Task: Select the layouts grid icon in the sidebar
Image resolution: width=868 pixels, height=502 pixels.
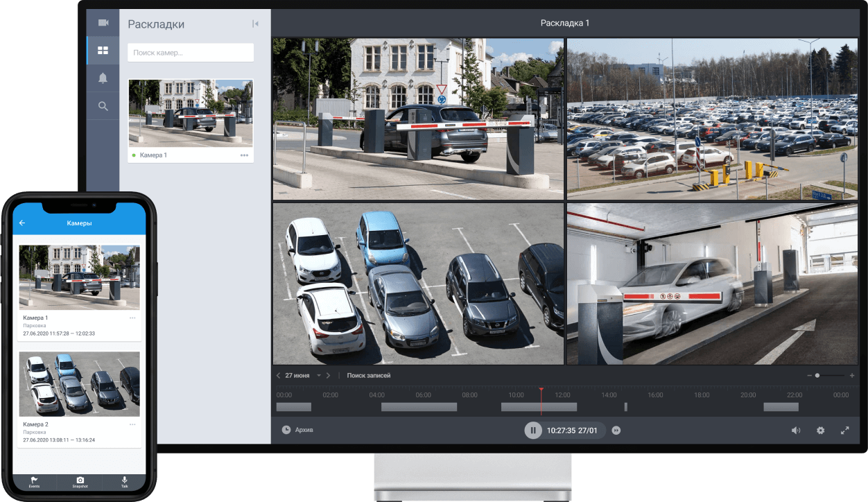Action: point(103,51)
